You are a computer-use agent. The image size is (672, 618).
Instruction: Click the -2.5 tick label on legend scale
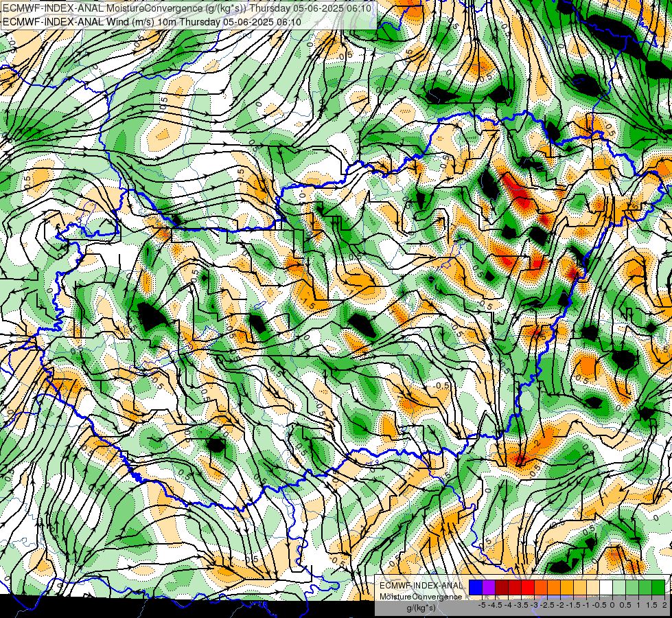(x=547, y=605)
